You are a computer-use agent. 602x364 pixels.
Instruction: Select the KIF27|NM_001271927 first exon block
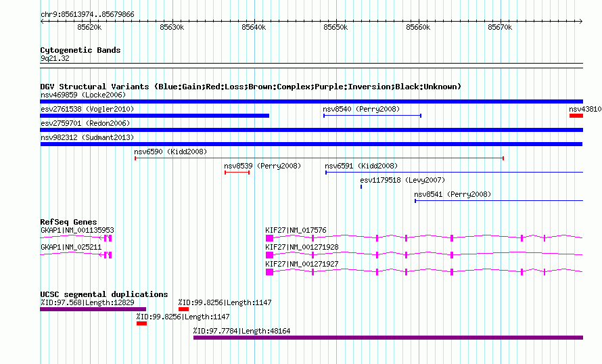click(x=269, y=272)
